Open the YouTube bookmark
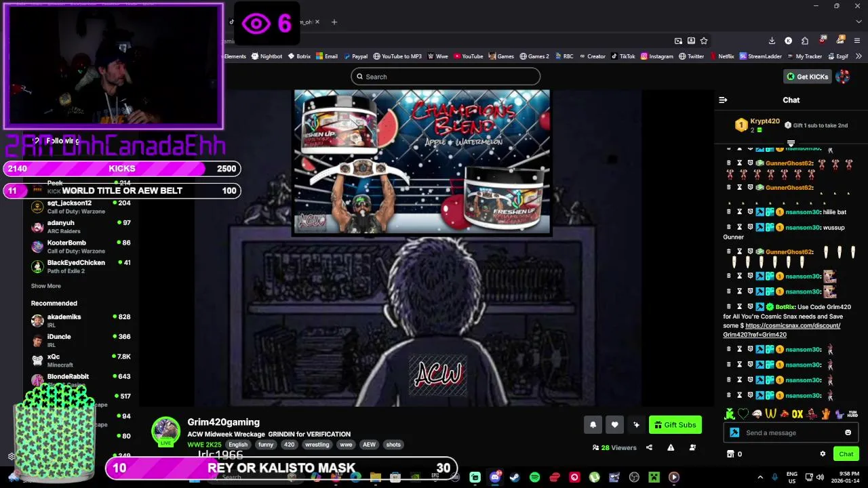 point(468,56)
